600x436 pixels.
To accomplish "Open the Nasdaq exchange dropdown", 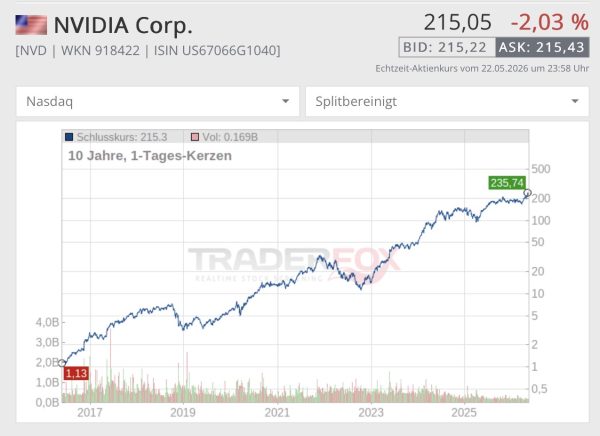I will [x=157, y=101].
